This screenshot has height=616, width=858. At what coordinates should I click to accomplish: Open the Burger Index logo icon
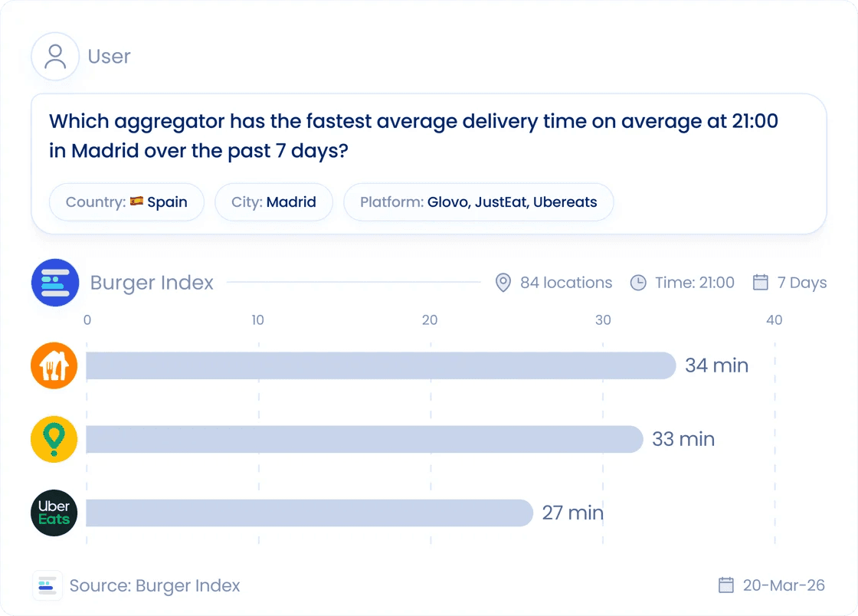pos(55,282)
